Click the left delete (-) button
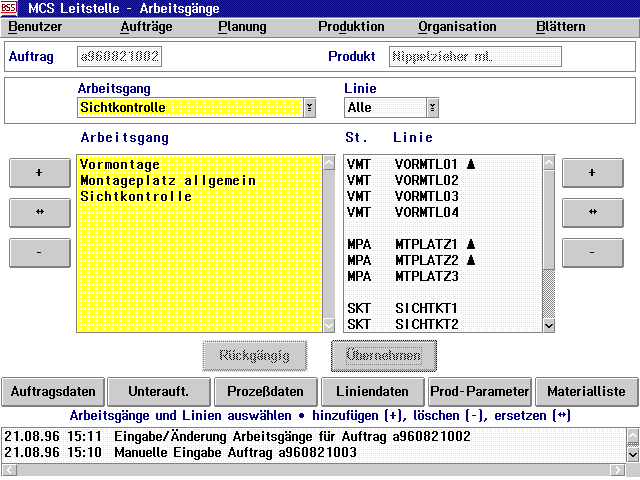The image size is (640, 480). pyautogui.click(x=39, y=252)
